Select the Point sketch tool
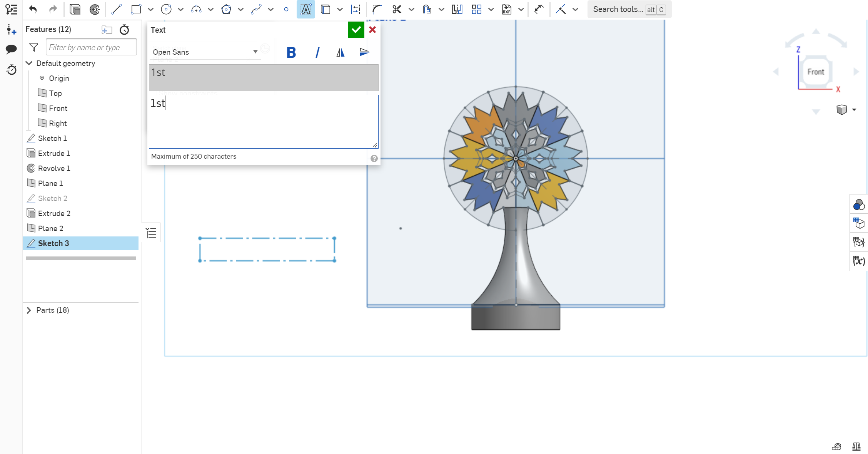 pyautogui.click(x=286, y=9)
